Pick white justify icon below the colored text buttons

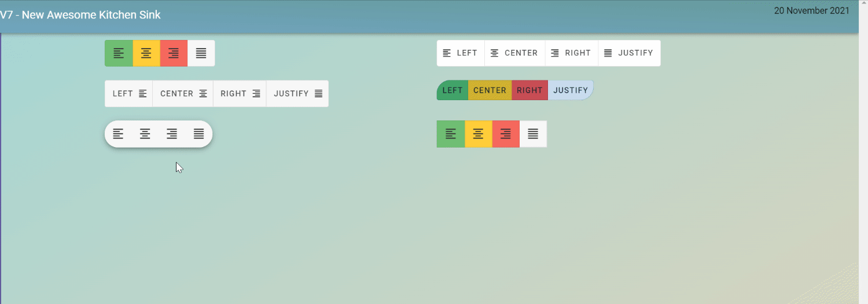533,134
